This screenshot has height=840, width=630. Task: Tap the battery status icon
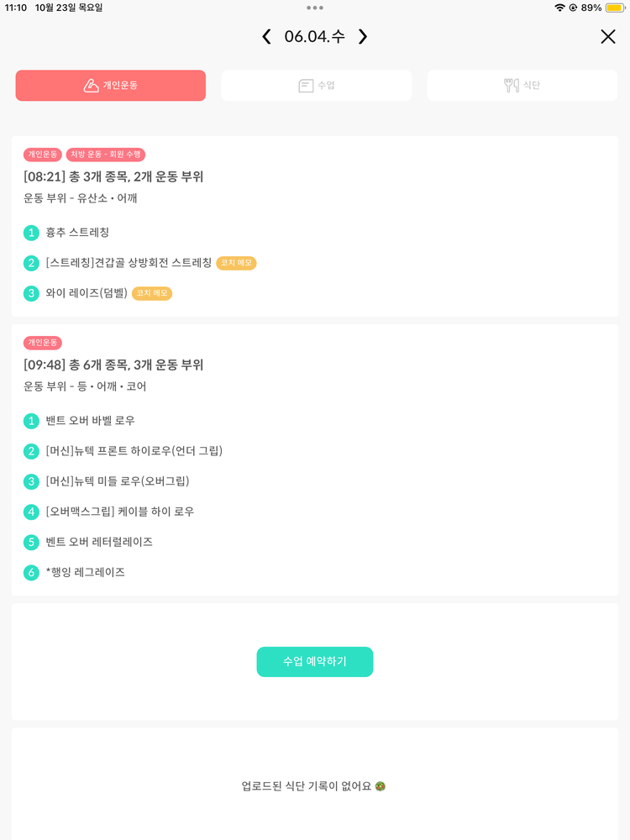coord(613,8)
